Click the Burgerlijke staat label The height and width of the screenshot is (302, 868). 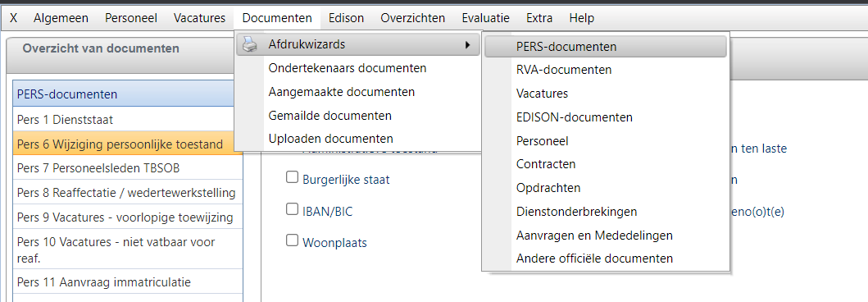(346, 180)
